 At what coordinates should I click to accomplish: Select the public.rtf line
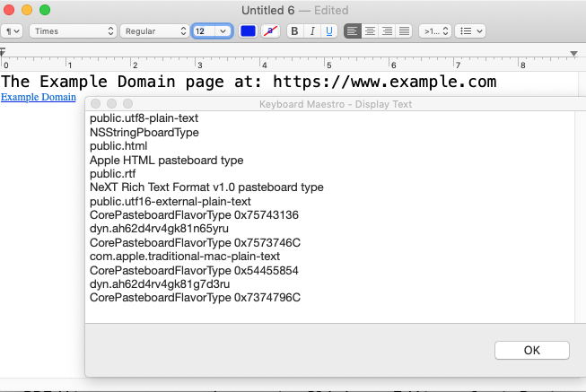coord(112,174)
